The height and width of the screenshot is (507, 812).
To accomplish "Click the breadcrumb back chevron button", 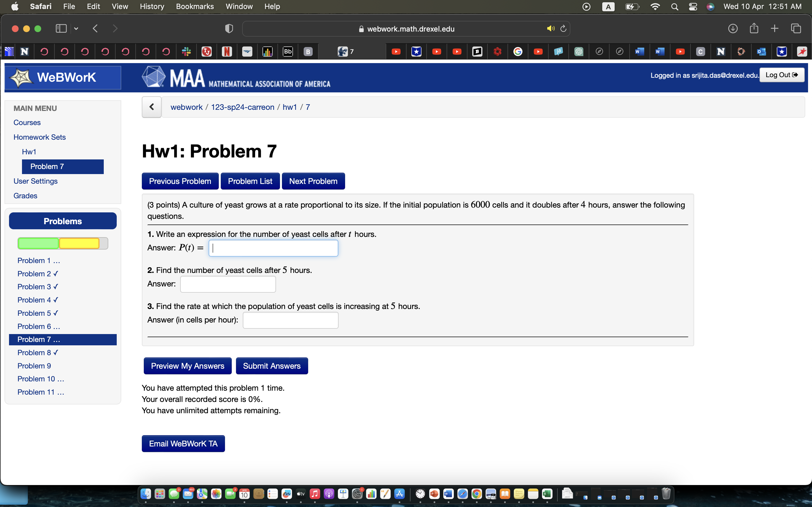I will pyautogui.click(x=152, y=107).
